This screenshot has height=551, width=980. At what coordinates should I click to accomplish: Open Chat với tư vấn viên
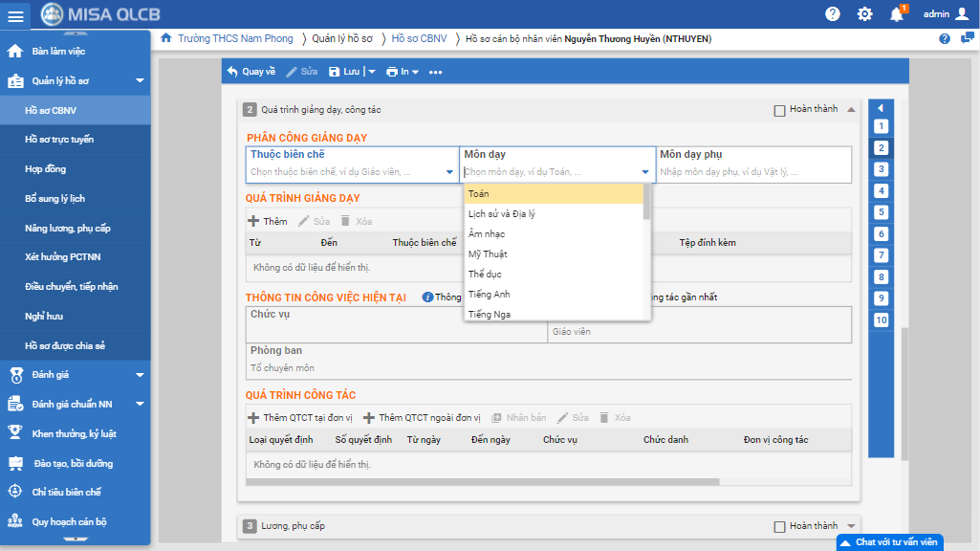890,542
